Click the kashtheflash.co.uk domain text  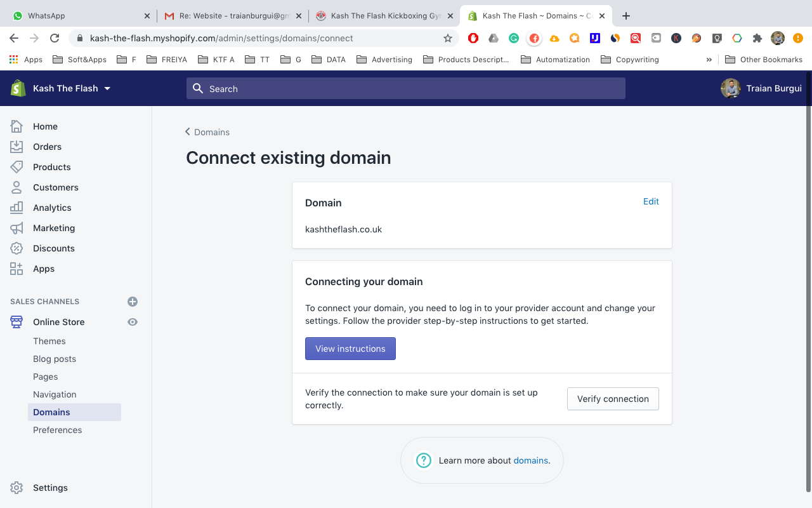click(x=343, y=229)
